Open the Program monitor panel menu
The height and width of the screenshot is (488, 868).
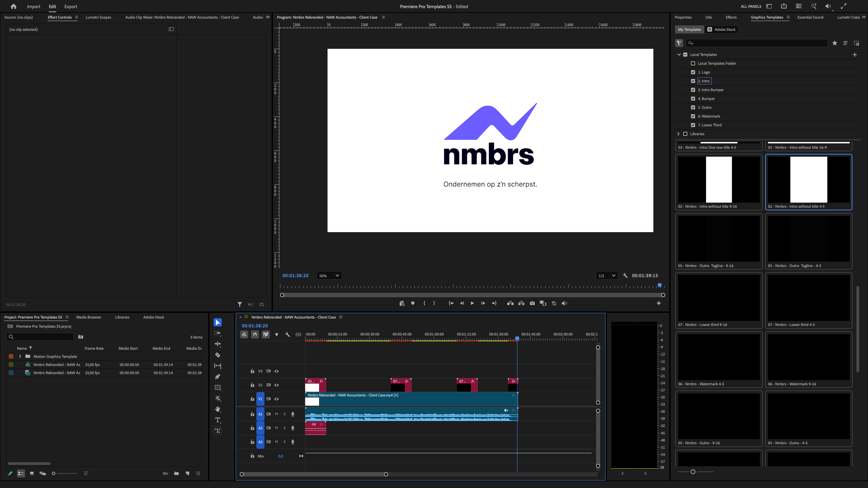383,17
